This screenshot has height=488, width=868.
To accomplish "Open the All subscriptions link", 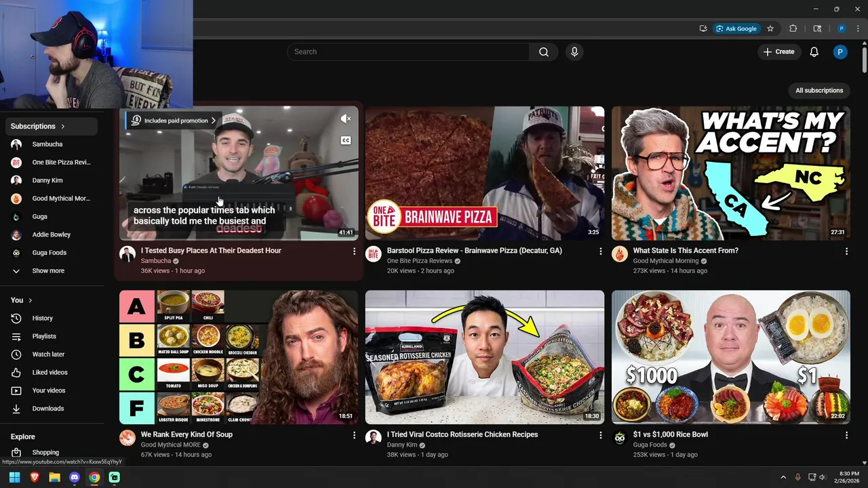I will pos(819,90).
